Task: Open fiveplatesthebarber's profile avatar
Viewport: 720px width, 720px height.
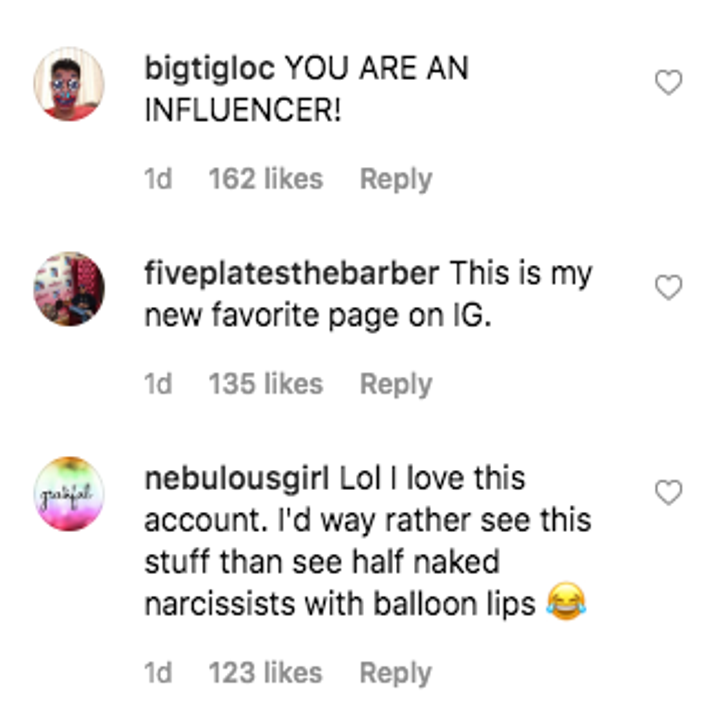Action: (69, 289)
